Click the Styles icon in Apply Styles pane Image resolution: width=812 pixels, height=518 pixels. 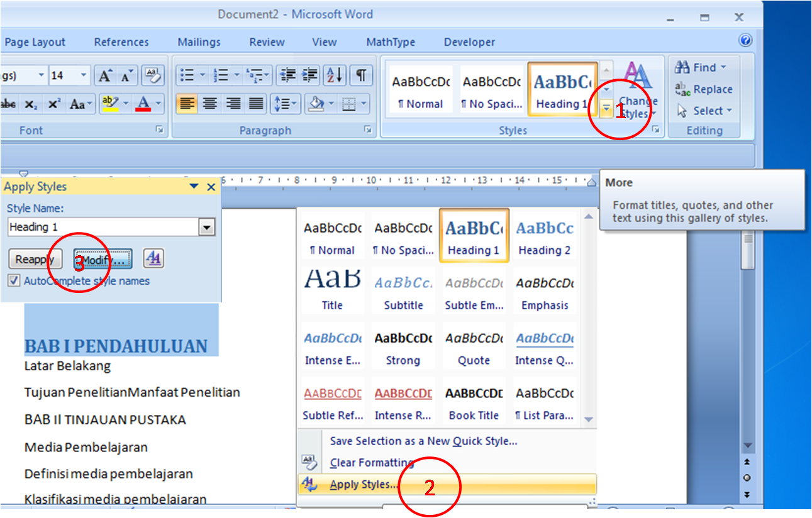[153, 258]
